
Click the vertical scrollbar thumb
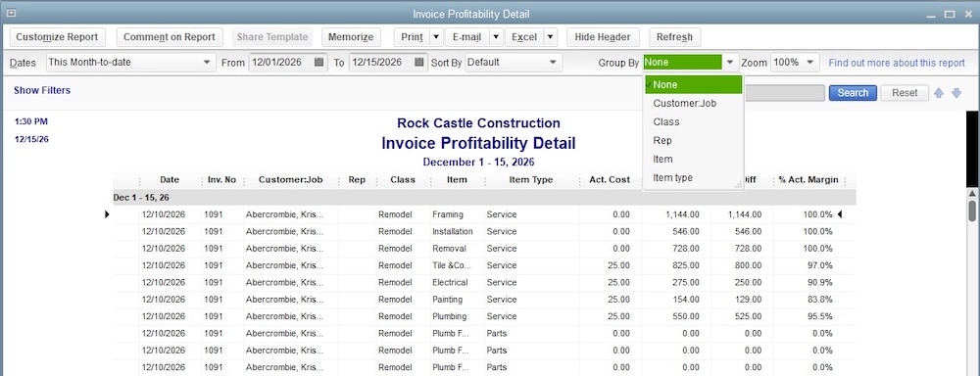click(x=972, y=211)
